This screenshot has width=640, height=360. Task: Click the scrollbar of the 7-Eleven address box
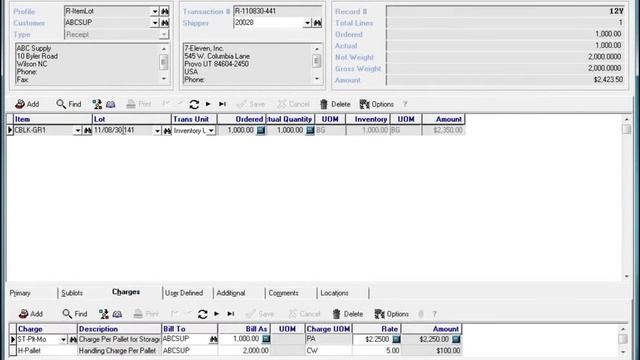click(x=317, y=63)
